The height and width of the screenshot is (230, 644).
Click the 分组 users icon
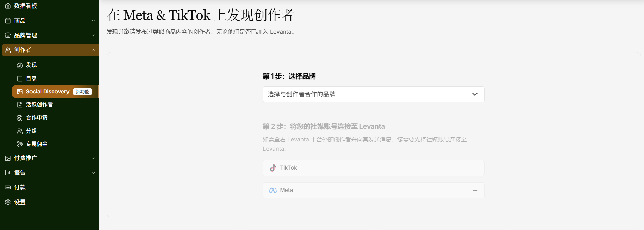(20, 131)
